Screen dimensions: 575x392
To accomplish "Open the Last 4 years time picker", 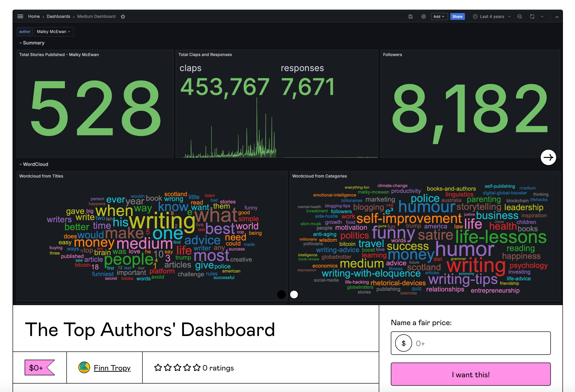I will coord(492,17).
